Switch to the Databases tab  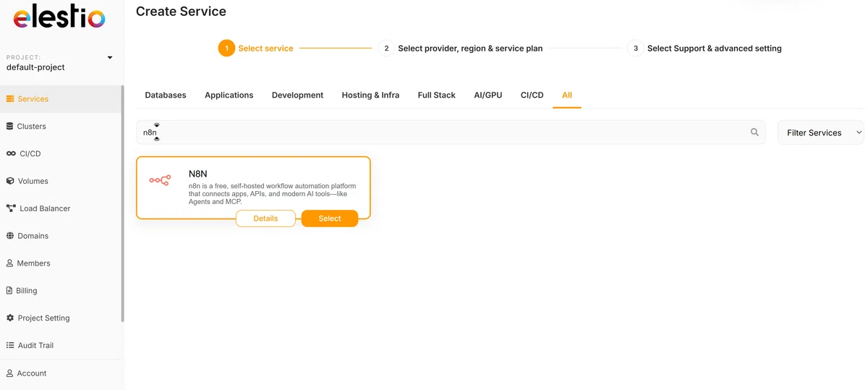click(166, 95)
